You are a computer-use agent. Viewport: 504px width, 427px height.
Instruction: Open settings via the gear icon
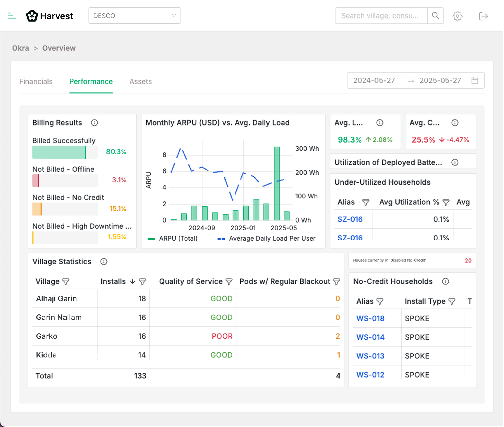tap(457, 16)
